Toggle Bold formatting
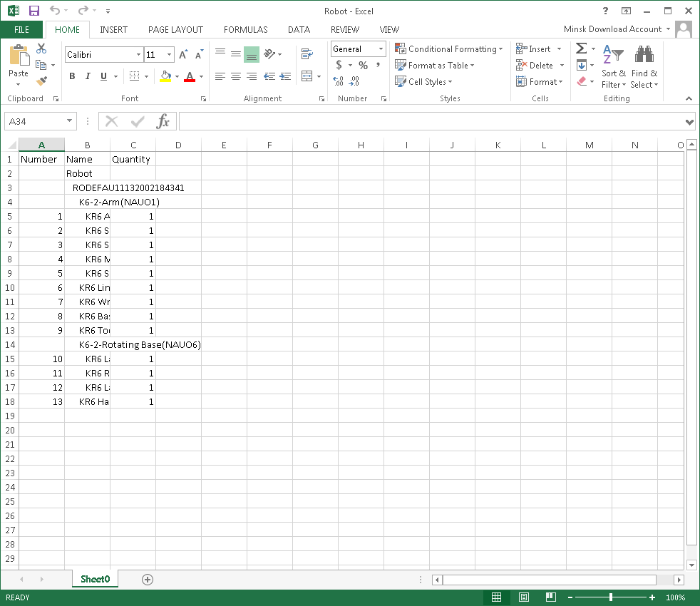The image size is (700, 606). [x=72, y=76]
